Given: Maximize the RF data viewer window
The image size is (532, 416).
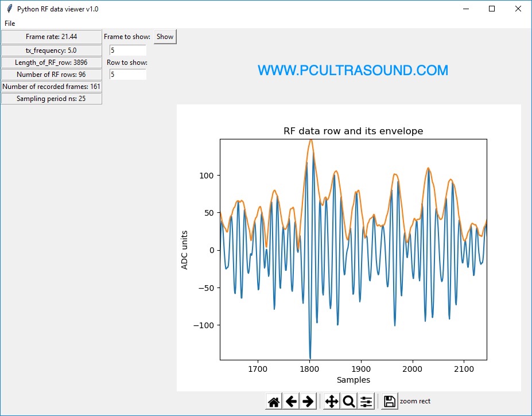Looking at the screenshot, I should (492, 9).
